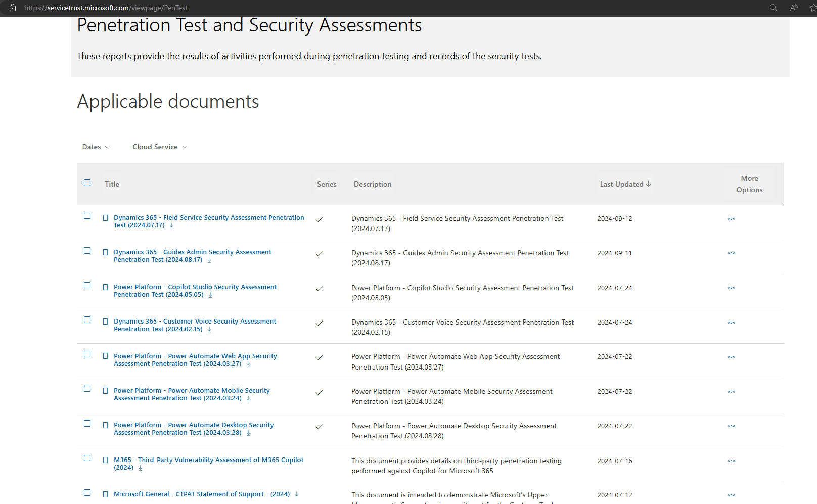Check the Guides Admin Security Assessment row
Viewport: 817px width, 504px height.
(x=87, y=251)
